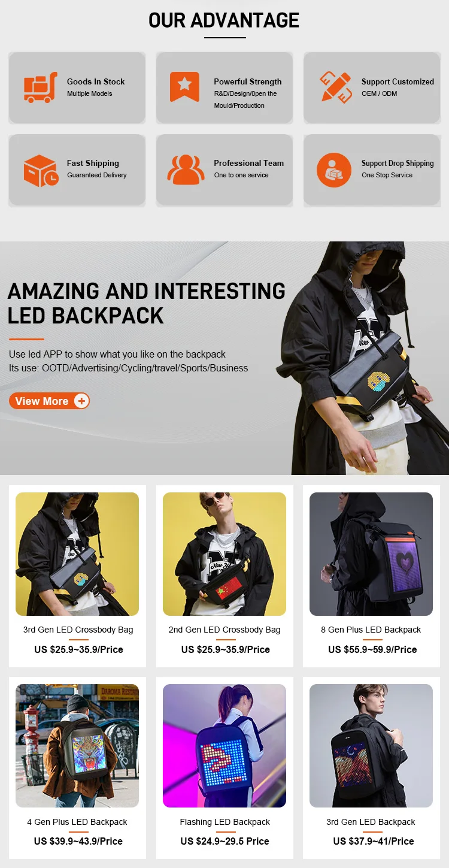
Task: Click the Support Drop Shipping round icon
Action: [x=334, y=171]
